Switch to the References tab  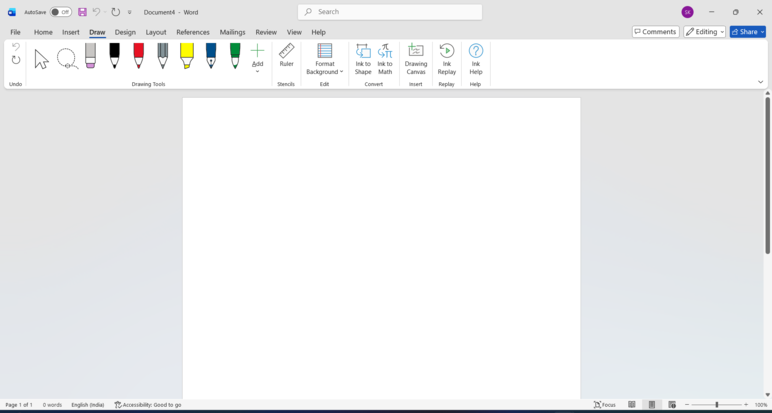click(193, 32)
